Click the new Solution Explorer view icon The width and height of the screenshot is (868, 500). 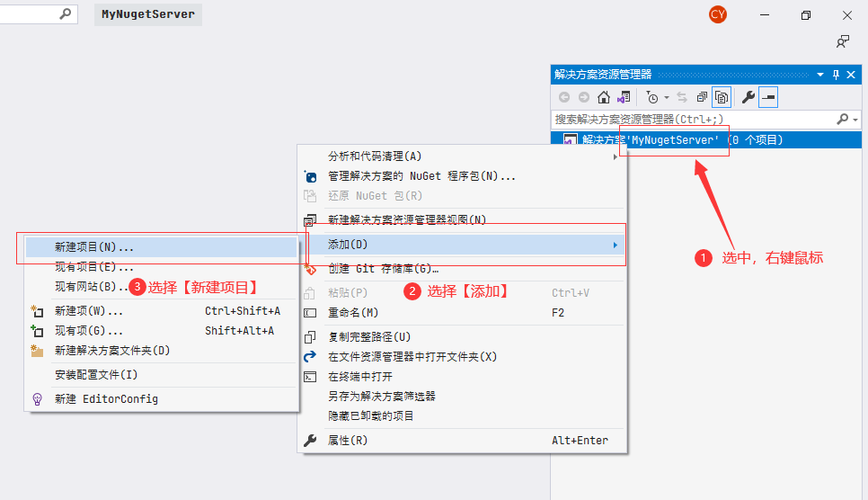(x=310, y=220)
